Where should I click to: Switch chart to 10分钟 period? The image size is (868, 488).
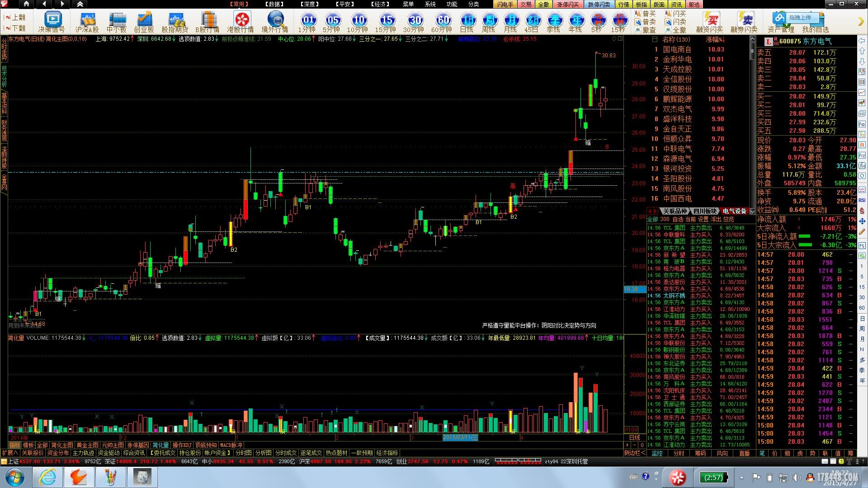(x=358, y=22)
